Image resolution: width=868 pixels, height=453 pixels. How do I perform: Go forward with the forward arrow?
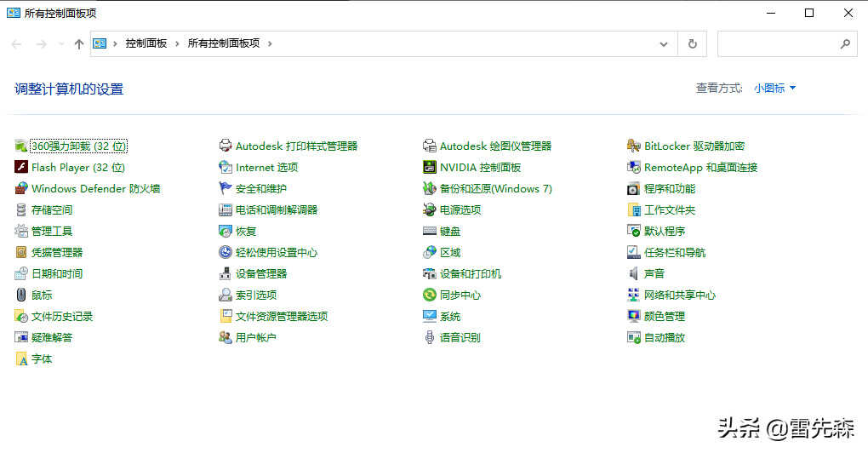click(x=41, y=43)
